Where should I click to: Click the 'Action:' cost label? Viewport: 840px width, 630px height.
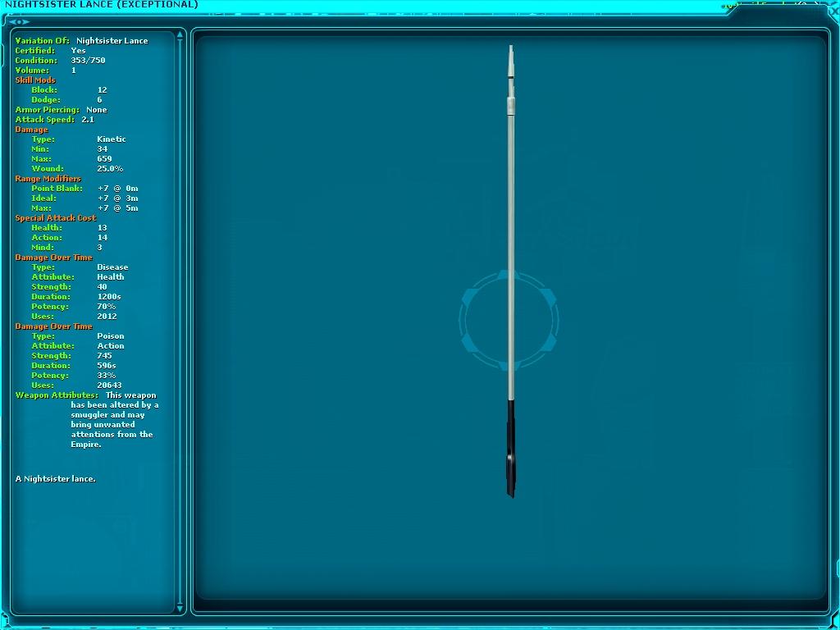pos(47,238)
